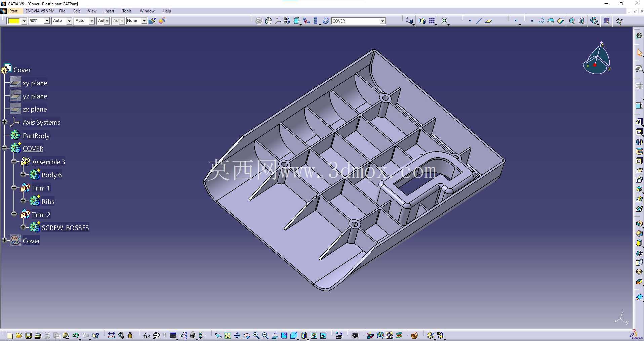Select Trim.1 in the tree

pos(41,188)
